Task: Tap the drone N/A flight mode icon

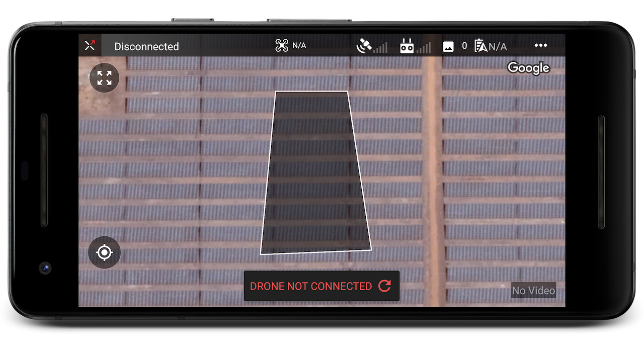Action: pos(282,45)
